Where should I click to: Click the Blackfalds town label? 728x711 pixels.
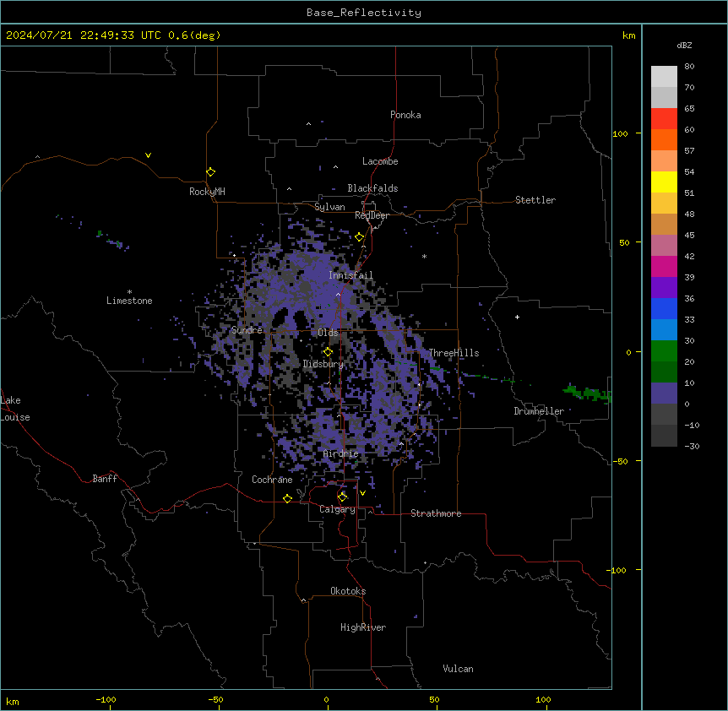(372, 188)
